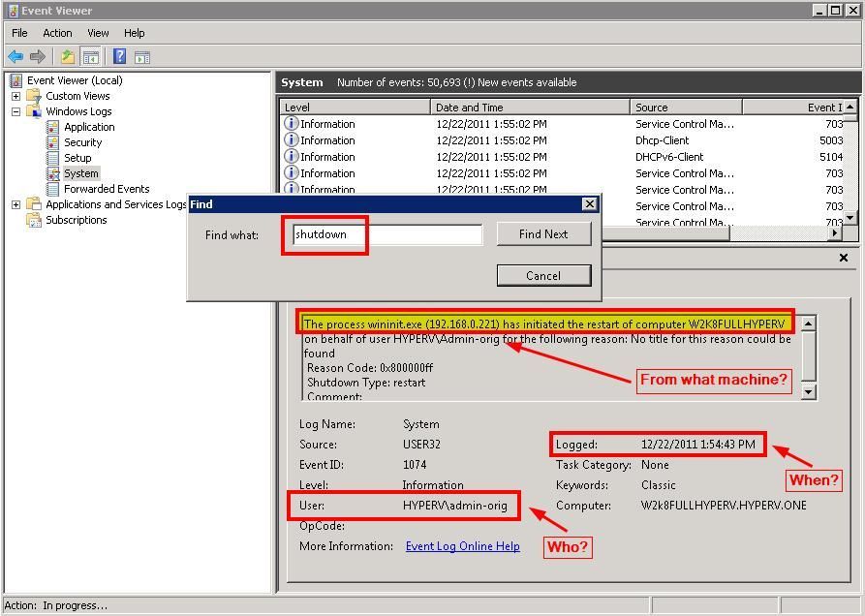Image resolution: width=865 pixels, height=616 pixels.
Task: Click the Shutdown Type: restart text
Action: (366, 383)
